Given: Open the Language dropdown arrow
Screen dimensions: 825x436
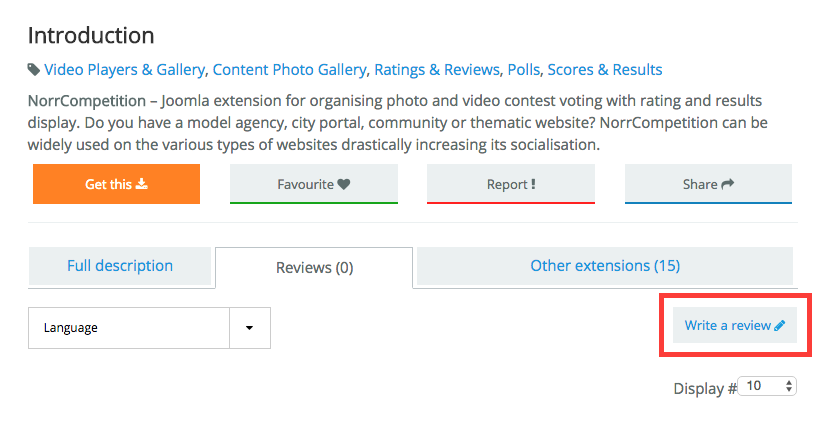Looking at the screenshot, I should 249,328.
